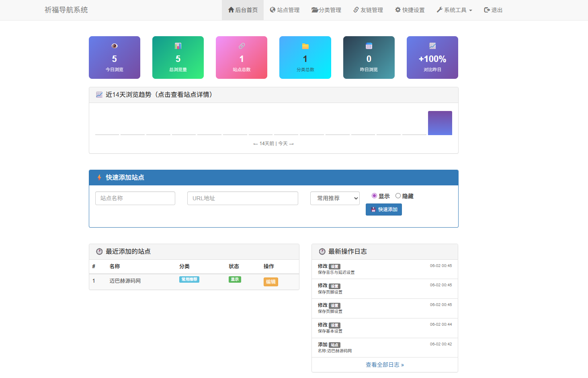
Task: Click the 常用推荐 tag in site row
Action: tap(189, 279)
